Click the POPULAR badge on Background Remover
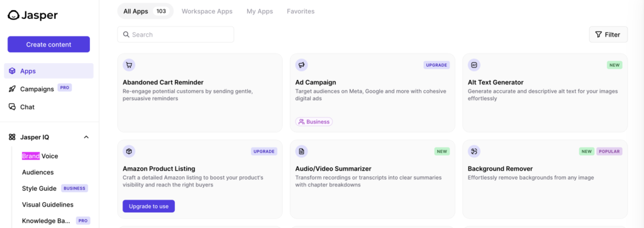The image size is (644, 228). tap(609, 151)
